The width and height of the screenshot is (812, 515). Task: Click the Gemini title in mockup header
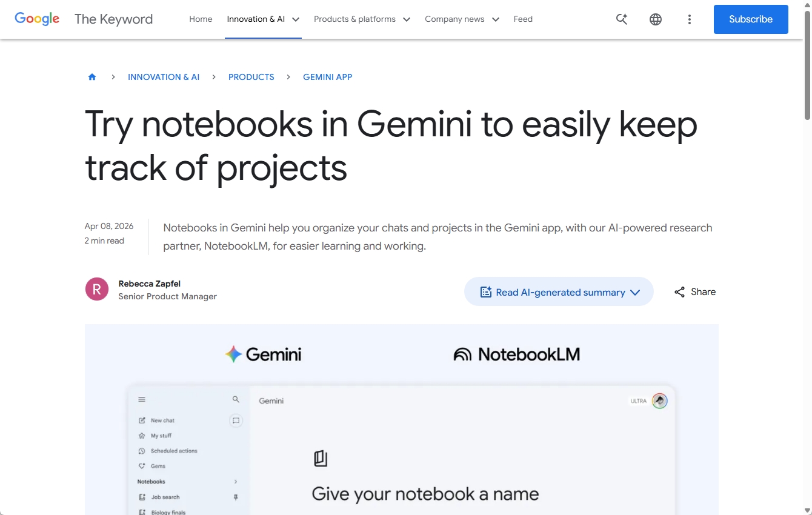point(271,400)
